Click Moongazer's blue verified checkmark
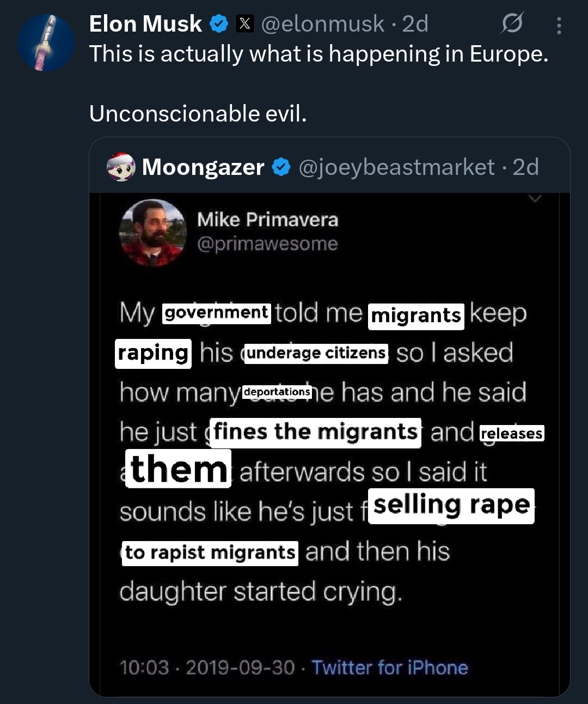Viewport: 588px width, 704px height. pos(281,167)
